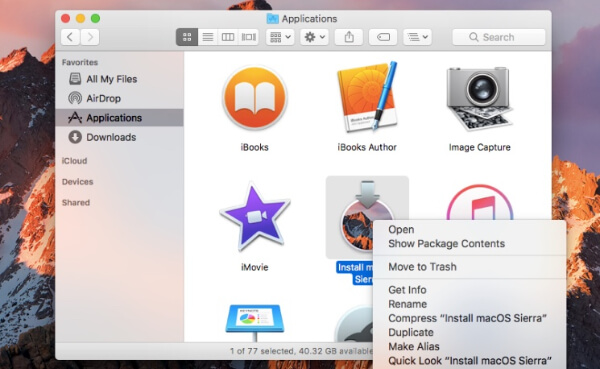
Task: Go forward with the right arrow button
Action: pos(90,37)
